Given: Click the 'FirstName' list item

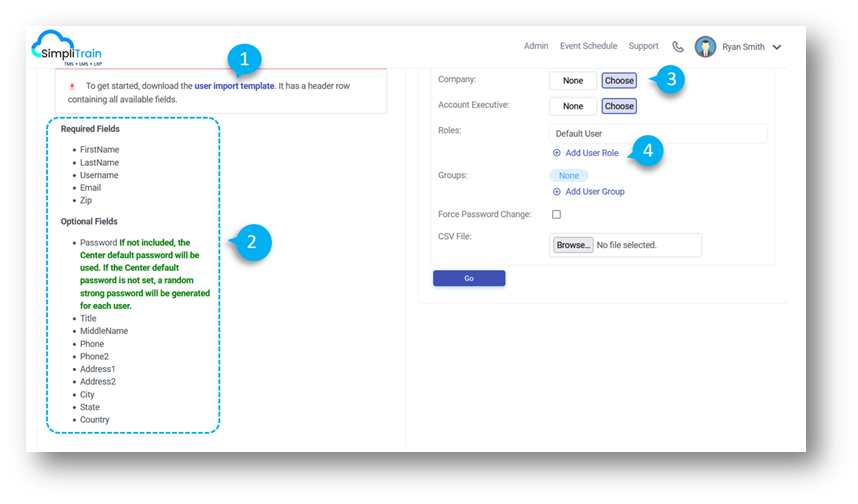Looking at the screenshot, I should pyautogui.click(x=100, y=150).
